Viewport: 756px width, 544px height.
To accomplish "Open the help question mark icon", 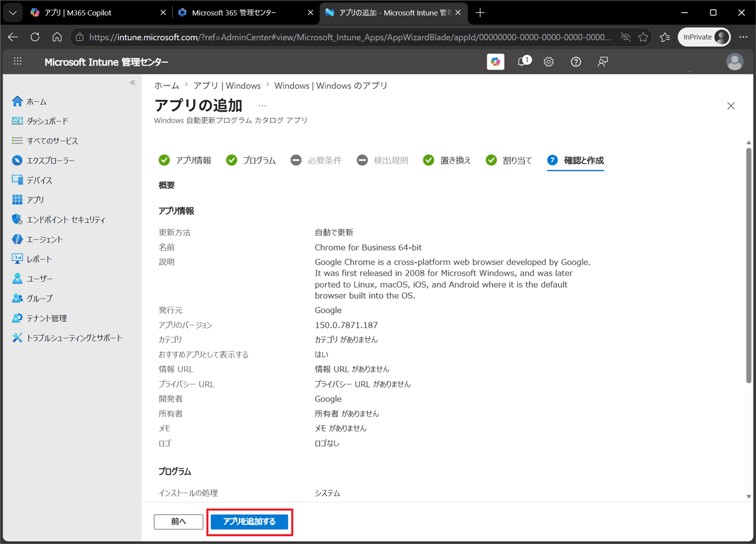I will pyautogui.click(x=576, y=61).
